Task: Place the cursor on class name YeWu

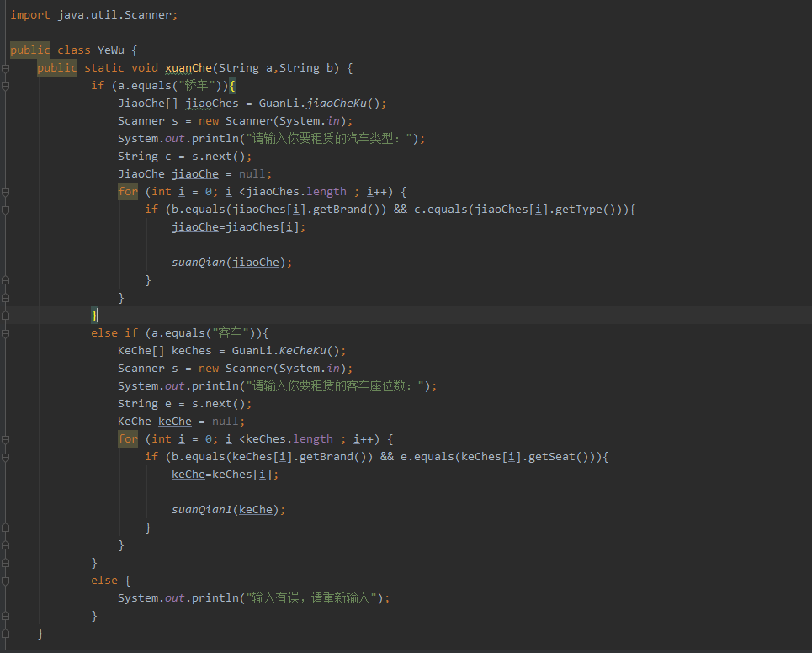Action: [x=111, y=50]
